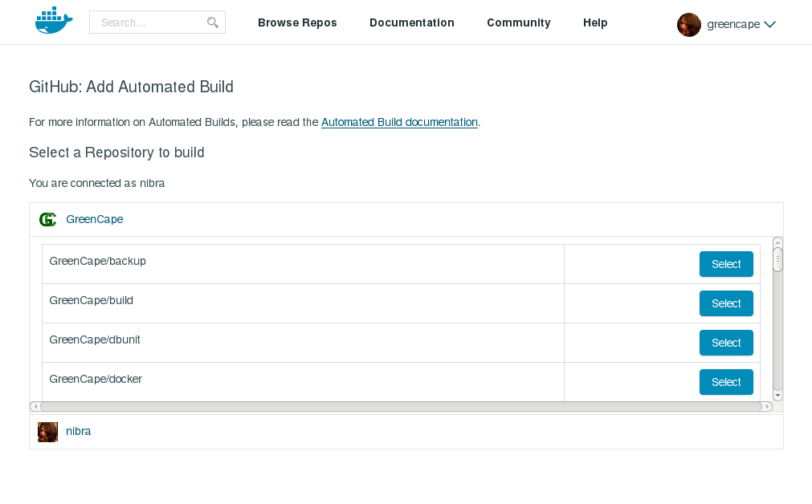Click the horizontal scrollbar right arrow
The height and width of the screenshot is (504, 812).
[768, 407]
